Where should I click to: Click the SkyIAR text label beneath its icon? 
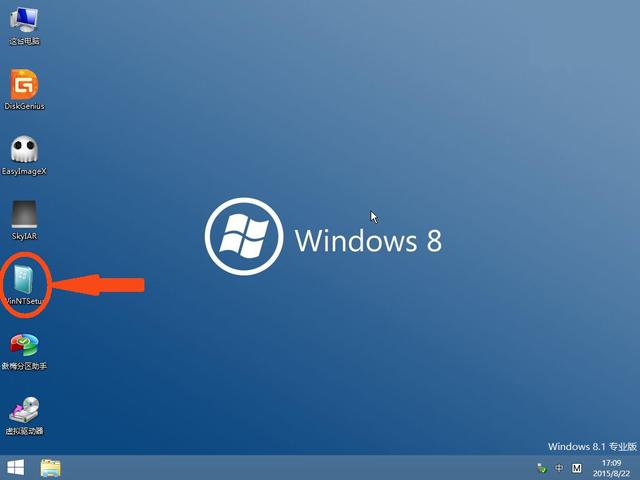pos(24,236)
